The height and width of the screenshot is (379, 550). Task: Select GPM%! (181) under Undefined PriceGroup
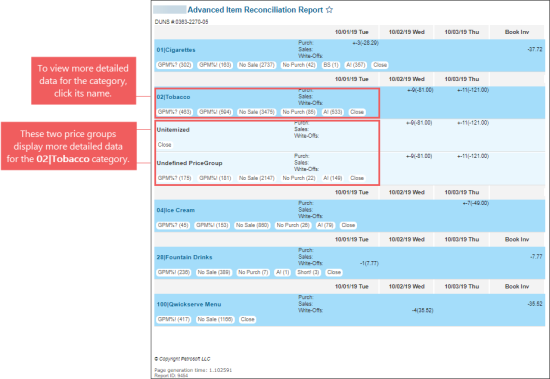tap(215, 178)
